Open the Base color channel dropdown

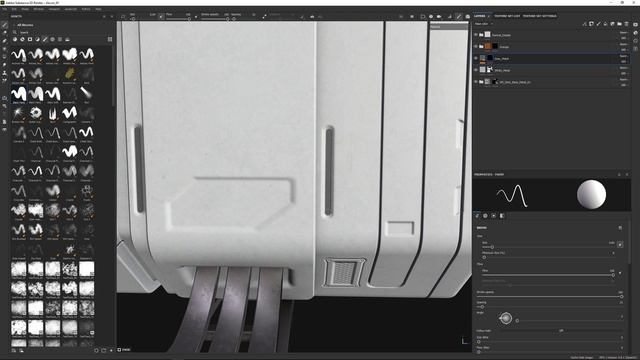point(483,24)
